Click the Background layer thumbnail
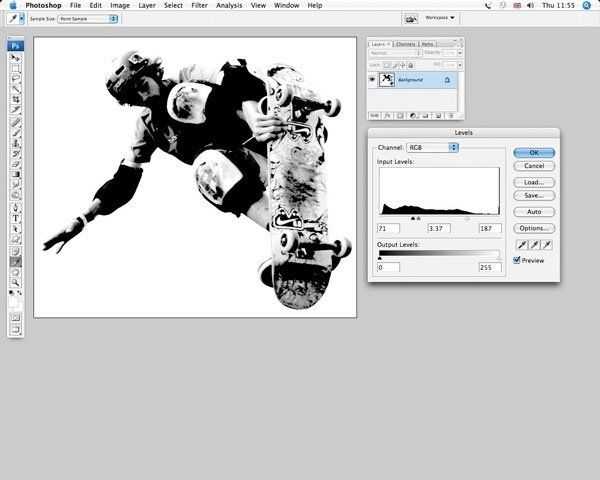The width and height of the screenshot is (600, 480). click(387, 78)
